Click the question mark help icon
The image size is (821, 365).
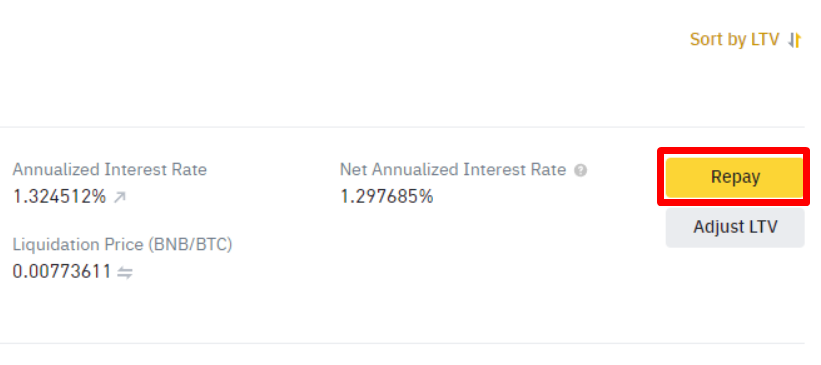(580, 170)
